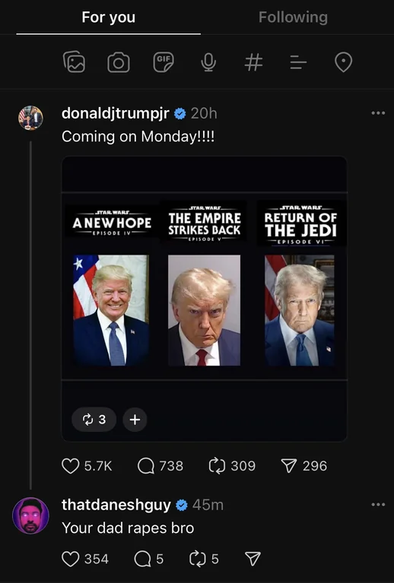Open the thatdaneshguy username link

[x=116, y=505]
